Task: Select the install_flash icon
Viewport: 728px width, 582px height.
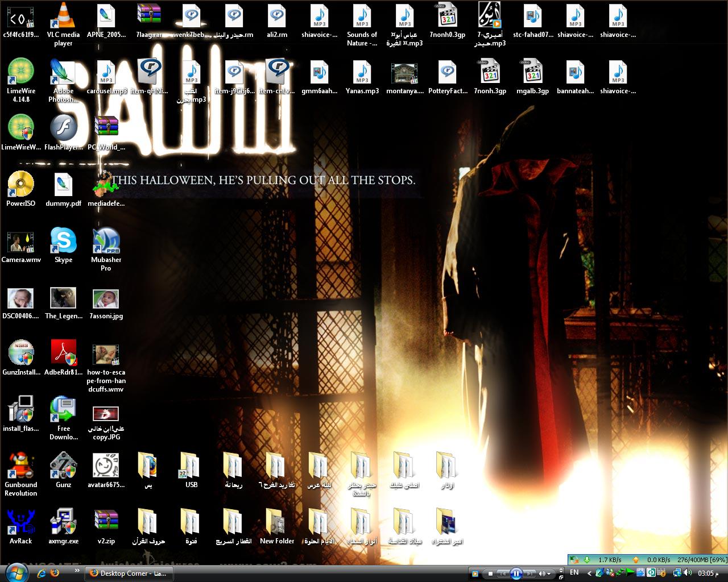Action: tap(21, 414)
